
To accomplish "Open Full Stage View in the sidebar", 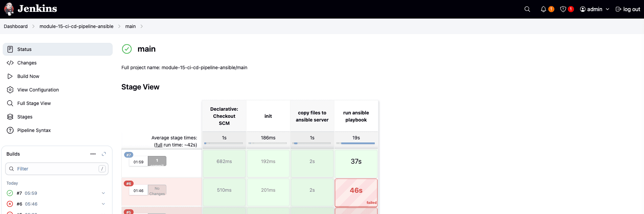I will point(57,103).
